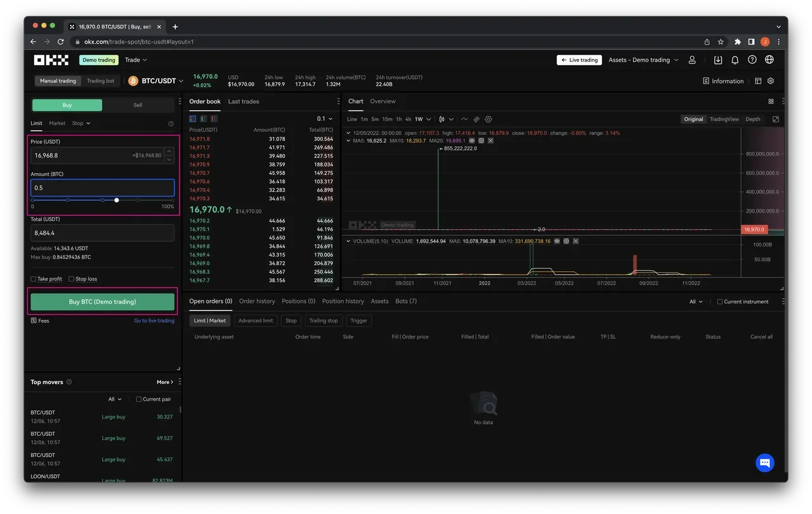Open the All filter in orders panel
The image size is (812, 514).
696,302
